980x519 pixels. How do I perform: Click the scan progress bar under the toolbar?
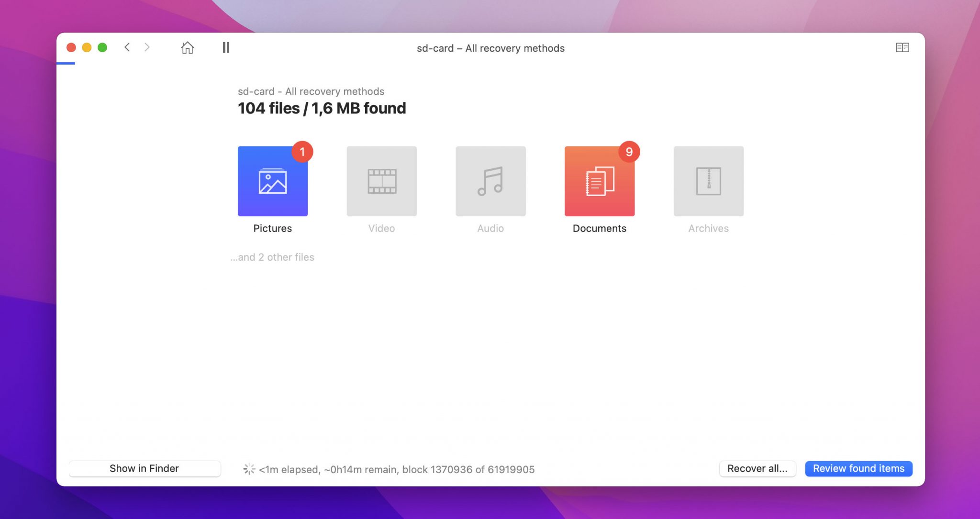pos(66,63)
